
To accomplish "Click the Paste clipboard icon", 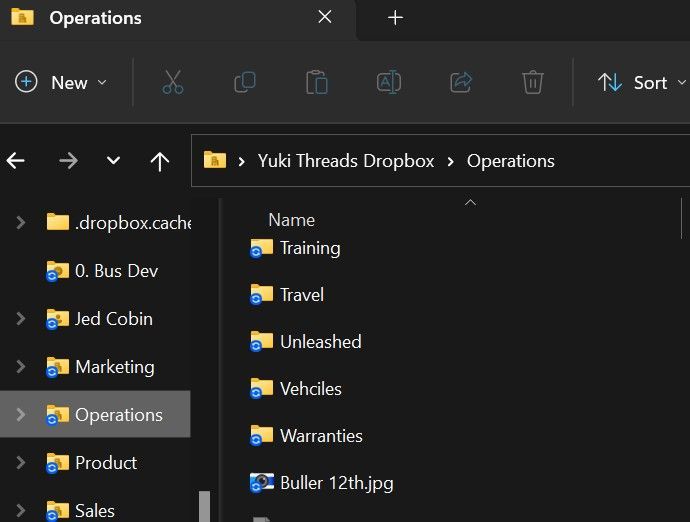I will (317, 83).
